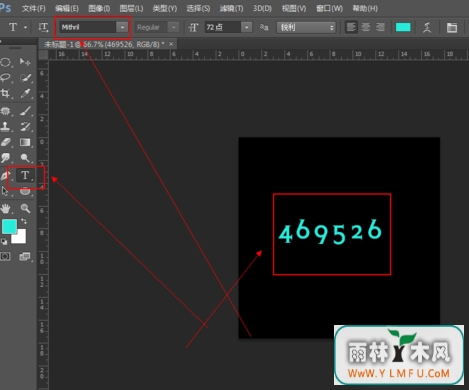The image size is (469, 390).
Task: Click the cyan text color swatch
Action: (403, 27)
